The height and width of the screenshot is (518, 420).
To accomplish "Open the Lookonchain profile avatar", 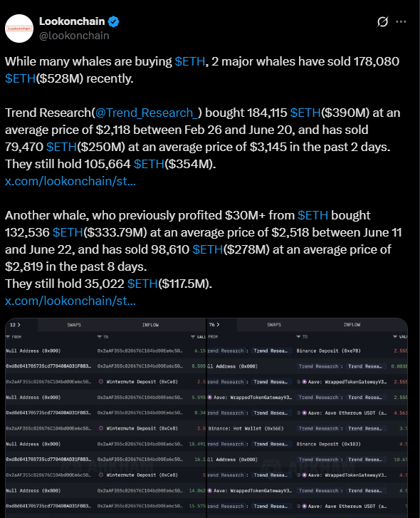I will [x=19, y=29].
